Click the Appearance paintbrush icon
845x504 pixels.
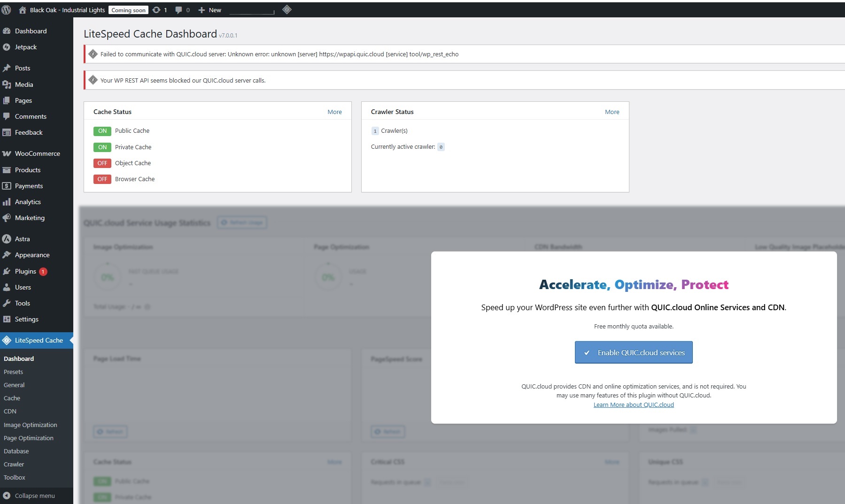coord(7,255)
